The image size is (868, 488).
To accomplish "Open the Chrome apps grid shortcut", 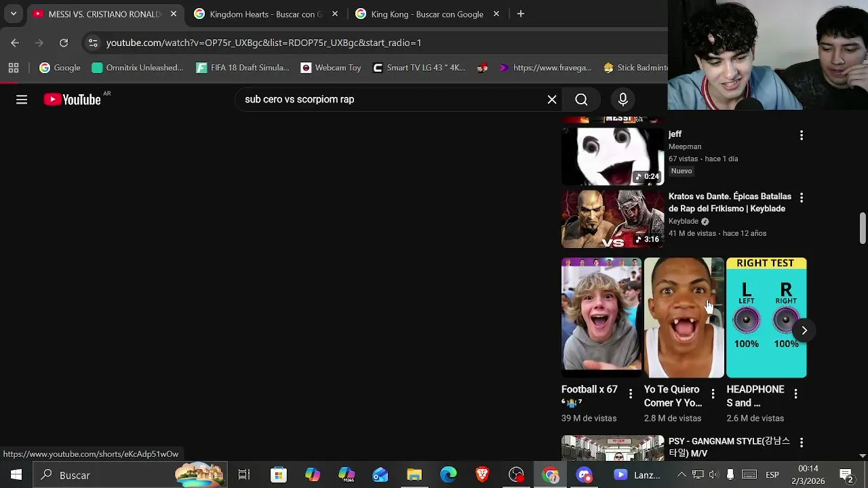I will click(14, 68).
